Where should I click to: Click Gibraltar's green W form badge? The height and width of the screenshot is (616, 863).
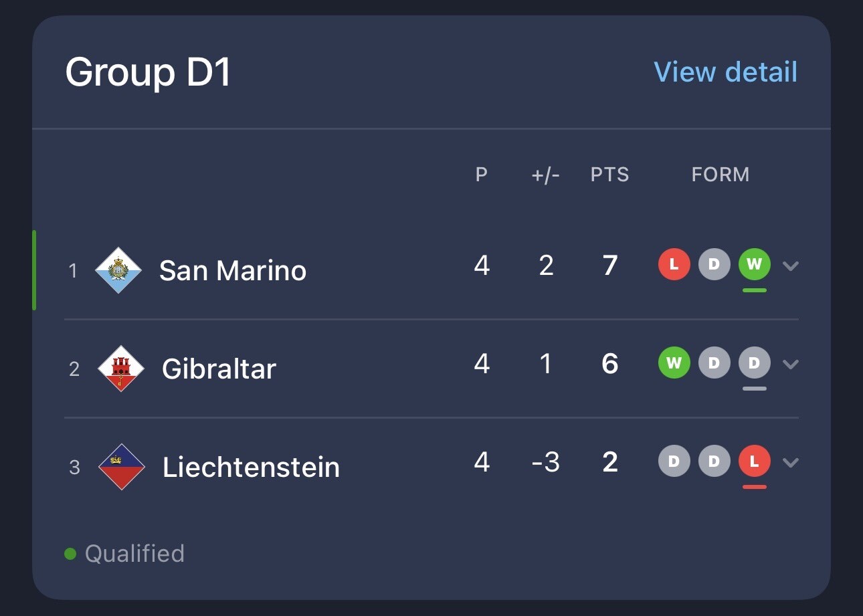[674, 363]
